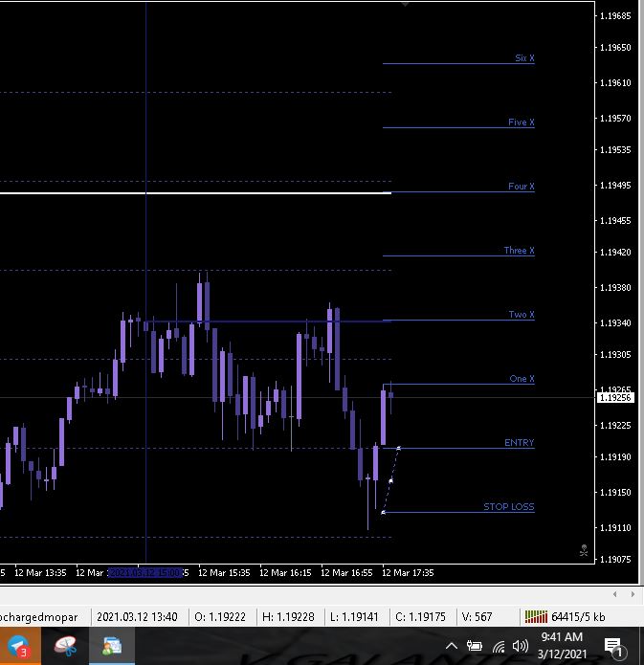
Task: Select the Four X level label
Action: [521, 187]
